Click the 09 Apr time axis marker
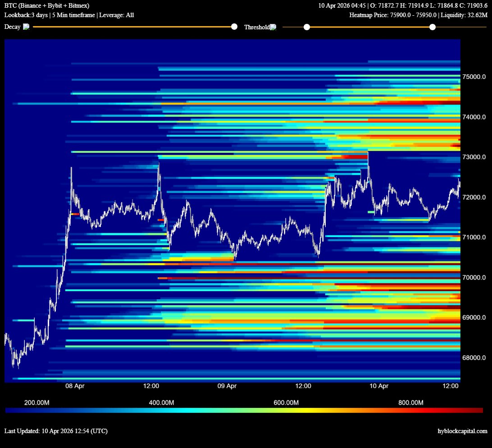 (x=227, y=386)
